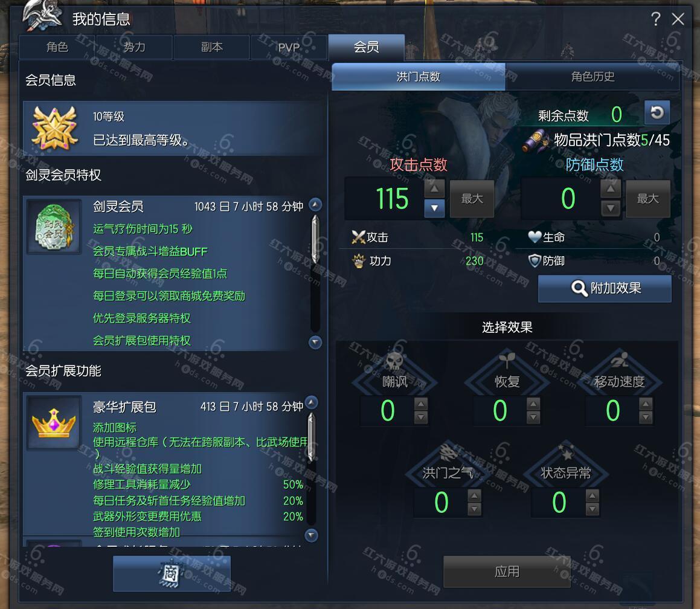
Task: Click 最大 button next to 攻击点数
Action: 472,199
